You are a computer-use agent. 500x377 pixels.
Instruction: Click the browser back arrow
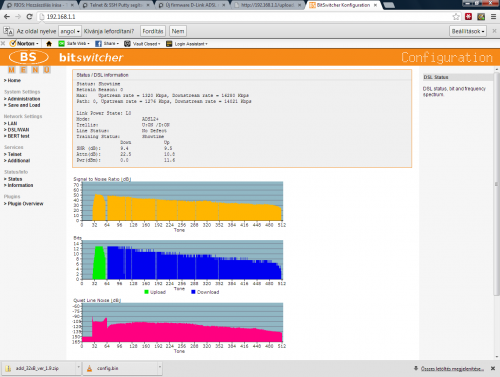(7, 17)
